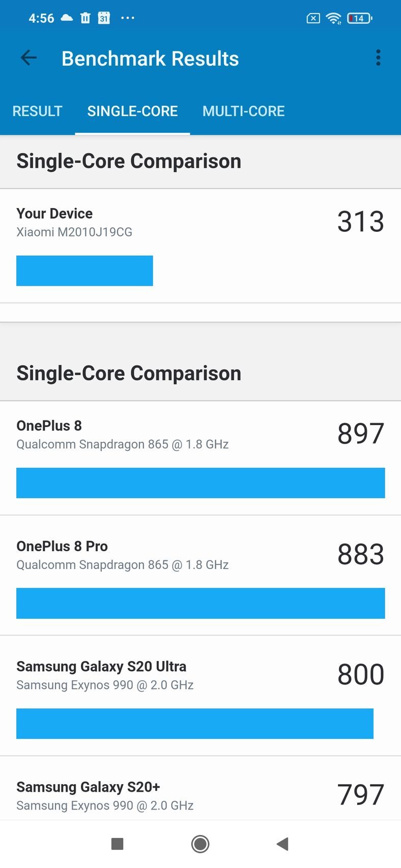Select the OnePlus 8 comparison entry
The image size is (401, 868).
[x=200, y=458]
